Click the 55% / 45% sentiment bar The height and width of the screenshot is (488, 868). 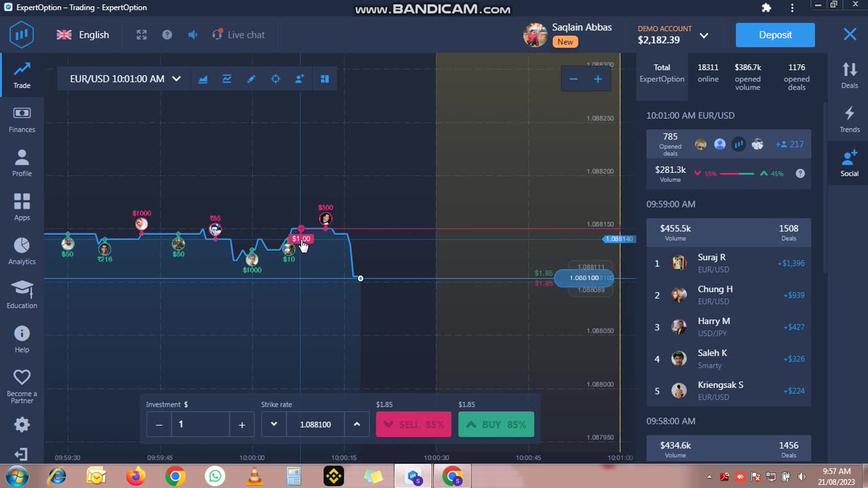click(737, 174)
